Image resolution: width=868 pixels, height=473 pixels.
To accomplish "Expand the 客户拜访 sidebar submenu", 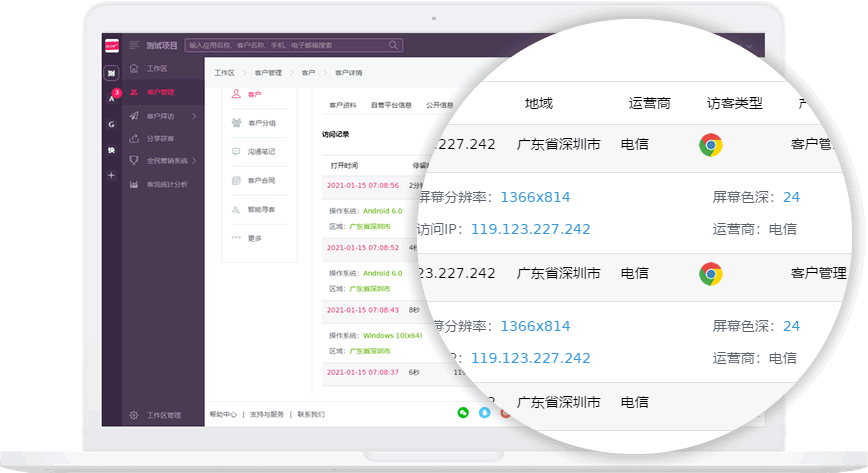I will tap(194, 116).
